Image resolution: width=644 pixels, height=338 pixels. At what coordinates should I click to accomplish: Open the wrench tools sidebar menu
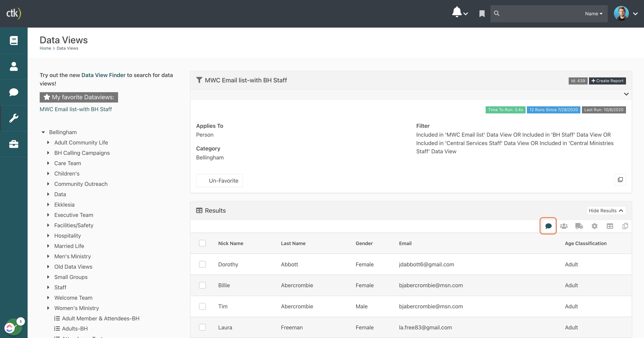point(14,118)
